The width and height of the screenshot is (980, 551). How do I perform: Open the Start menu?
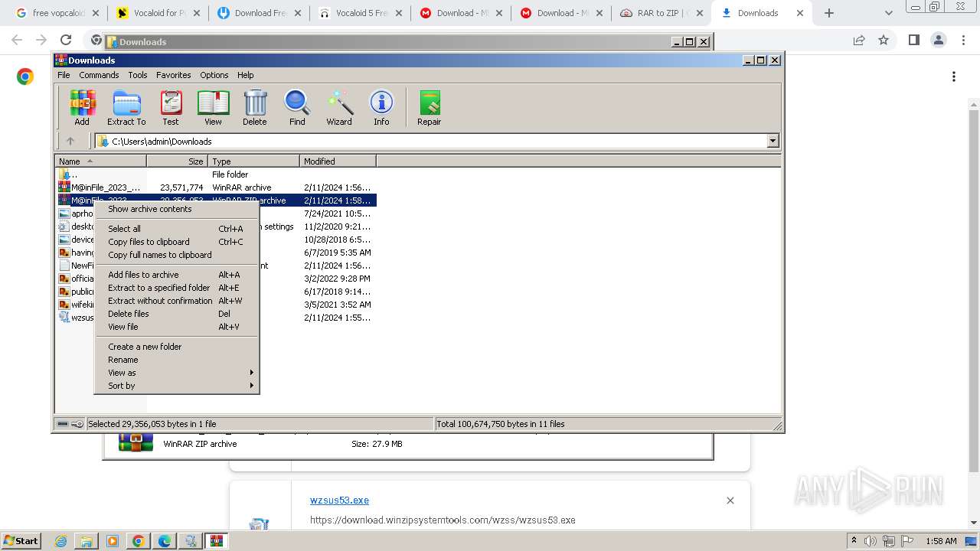21,541
